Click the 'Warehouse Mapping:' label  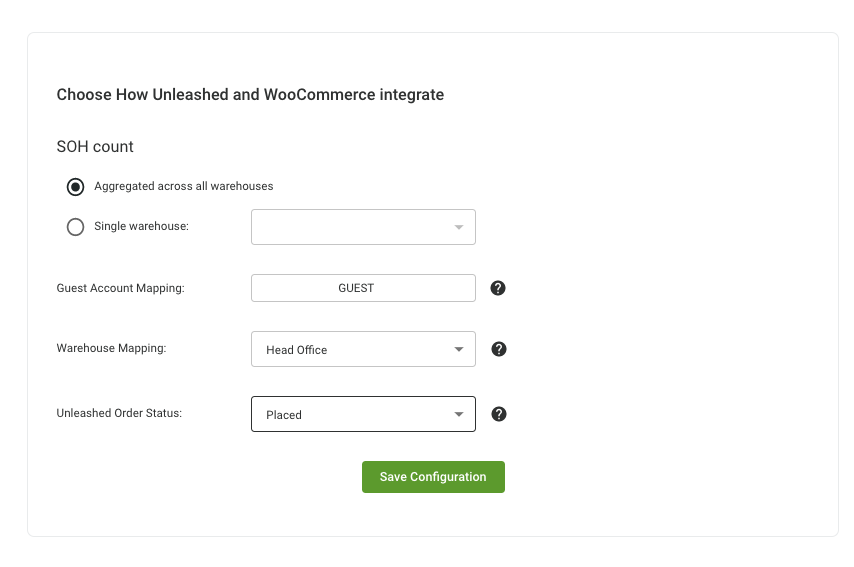112,348
